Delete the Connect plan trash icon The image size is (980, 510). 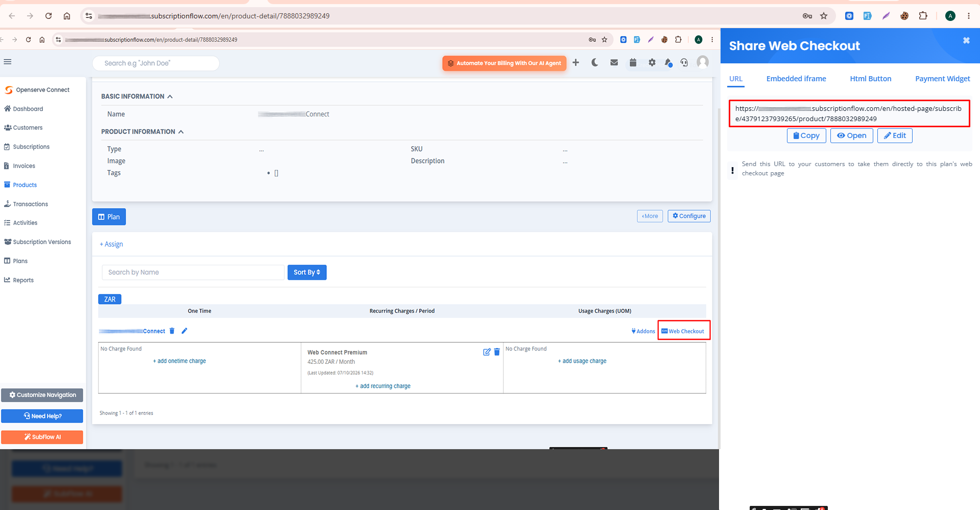[x=172, y=331]
